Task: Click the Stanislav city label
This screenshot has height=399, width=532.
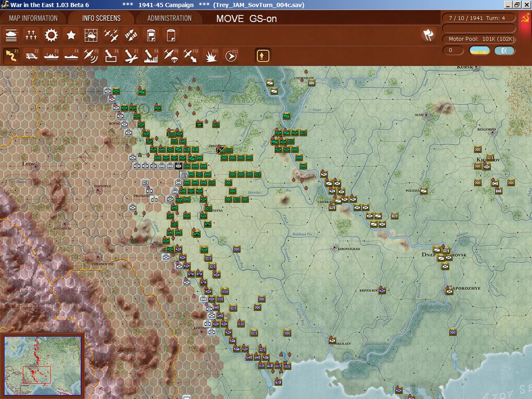Action: [62, 229]
